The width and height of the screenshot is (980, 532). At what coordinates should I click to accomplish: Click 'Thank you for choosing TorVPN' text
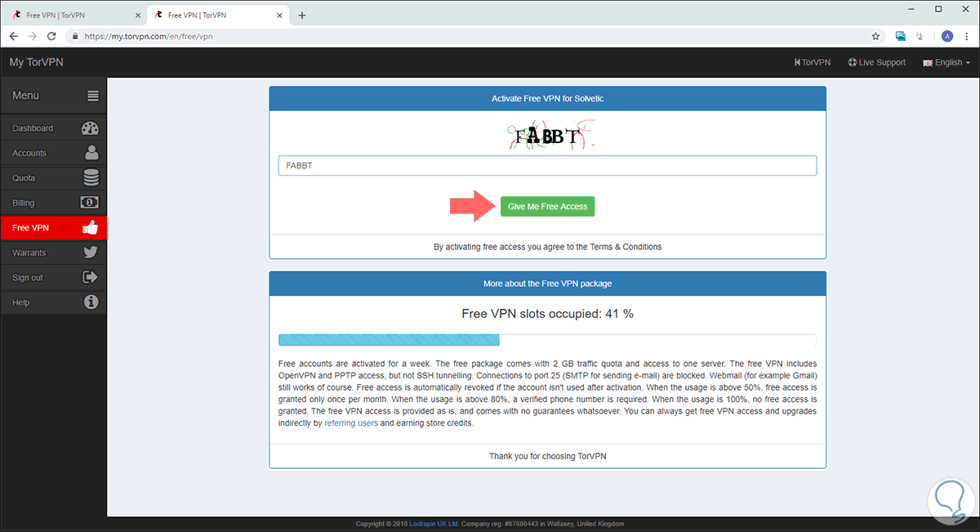pyautogui.click(x=548, y=456)
